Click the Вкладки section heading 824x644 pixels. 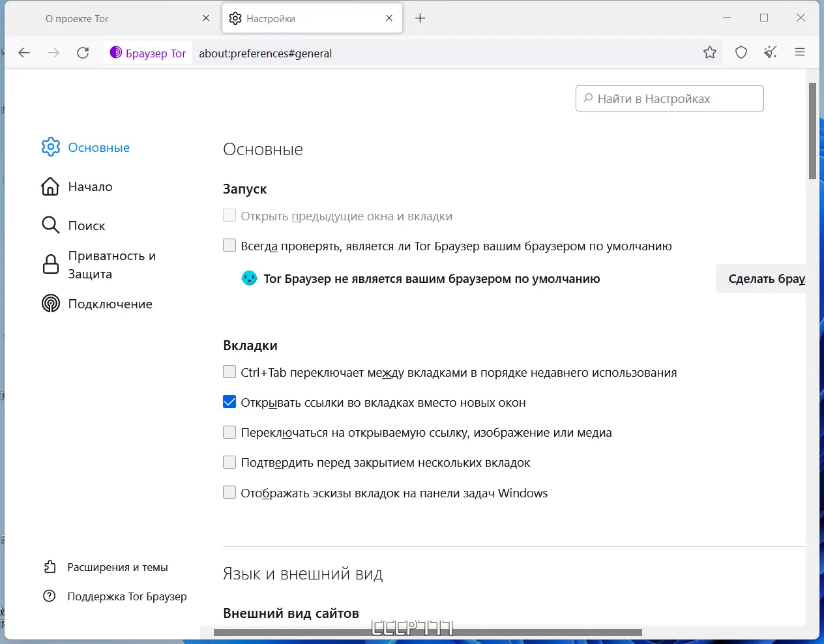tap(250, 345)
